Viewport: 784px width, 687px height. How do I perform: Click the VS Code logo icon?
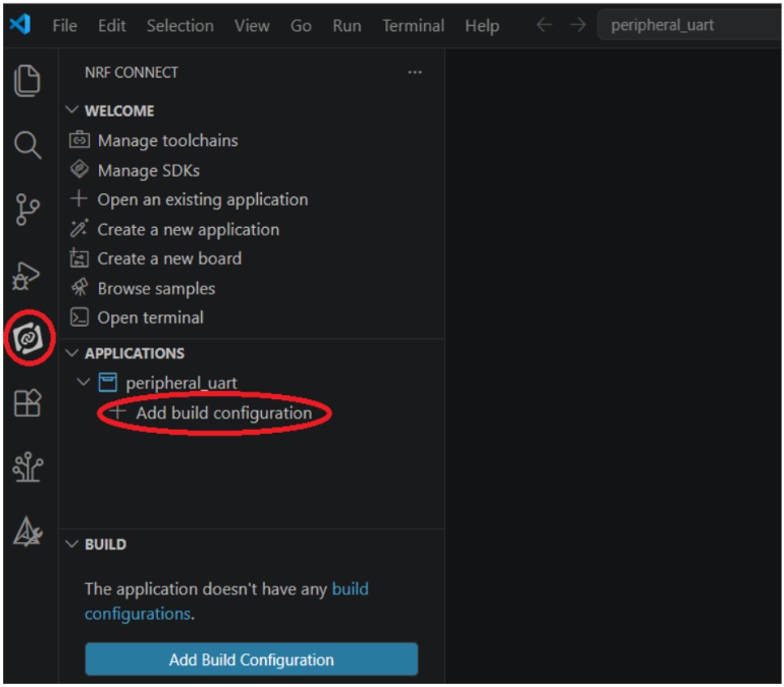(x=20, y=24)
